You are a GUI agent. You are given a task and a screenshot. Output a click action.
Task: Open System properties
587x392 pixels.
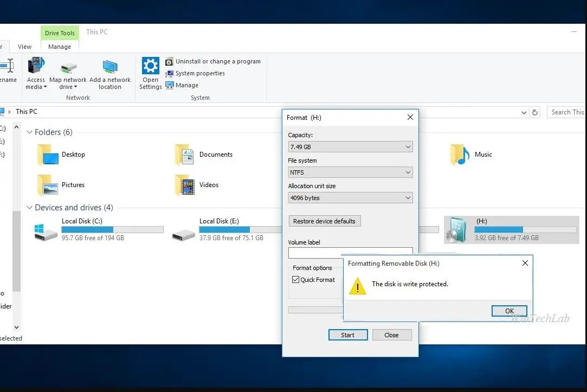click(x=198, y=73)
